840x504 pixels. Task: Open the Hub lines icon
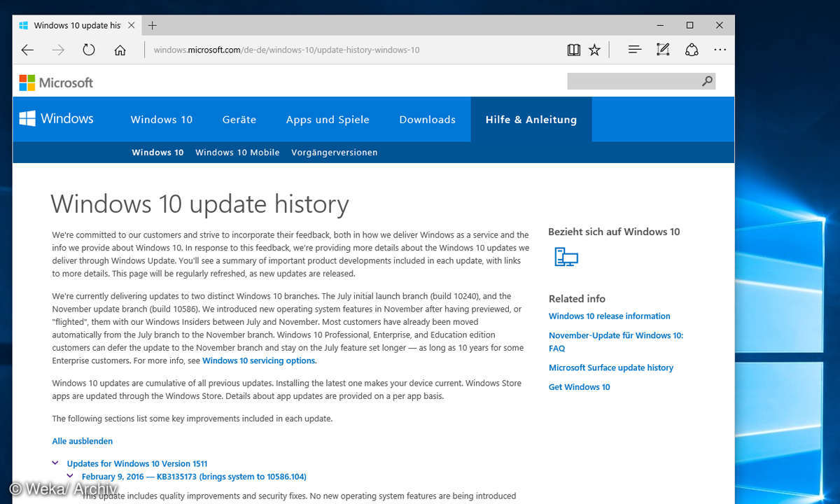(635, 50)
